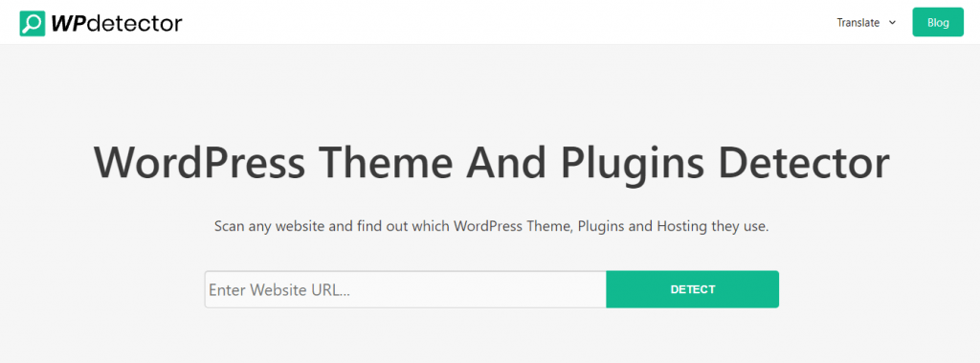Click the 'Enter Website URL...' placeholder text
The width and height of the screenshot is (980, 363).
tap(278, 290)
